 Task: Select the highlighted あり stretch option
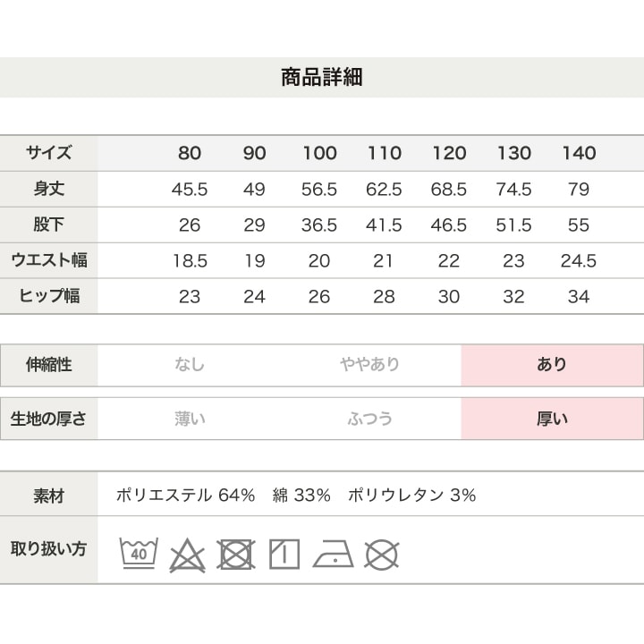click(552, 365)
